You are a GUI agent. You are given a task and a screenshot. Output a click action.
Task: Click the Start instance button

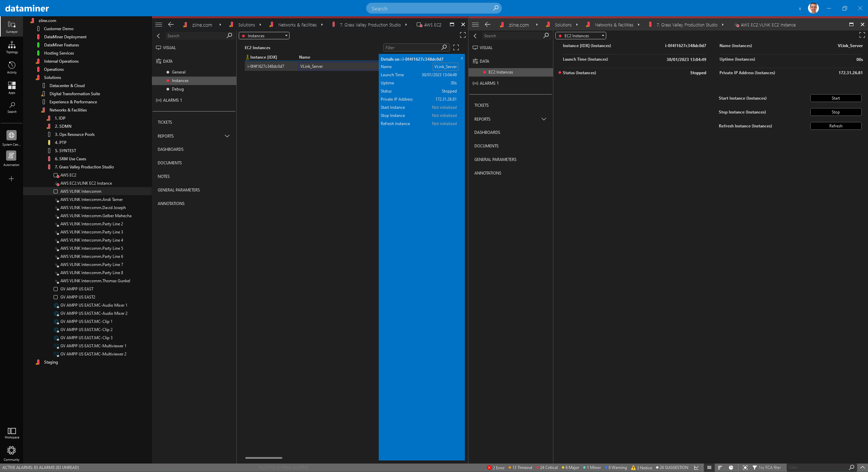835,98
